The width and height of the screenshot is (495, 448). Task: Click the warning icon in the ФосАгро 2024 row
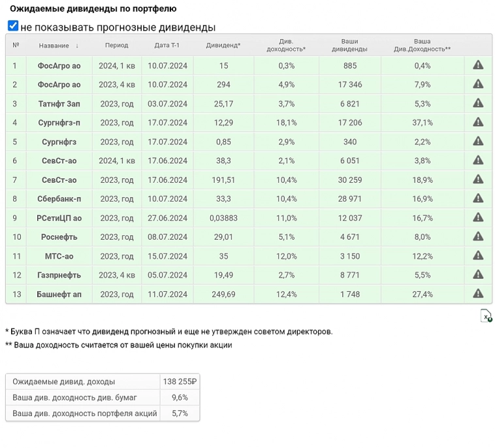(478, 65)
